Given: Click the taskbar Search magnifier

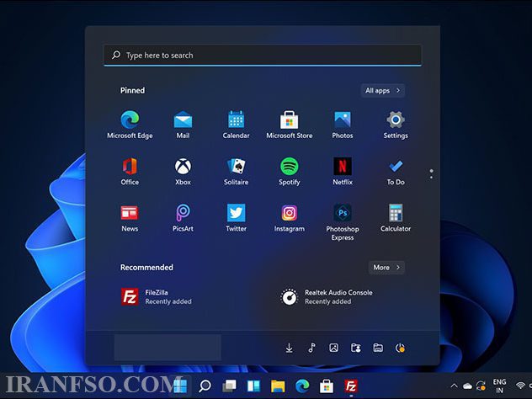Looking at the screenshot, I should (205, 386).
